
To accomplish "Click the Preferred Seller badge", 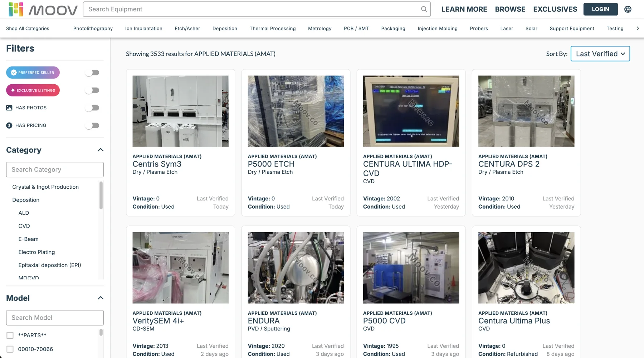I will coord(33,73).
